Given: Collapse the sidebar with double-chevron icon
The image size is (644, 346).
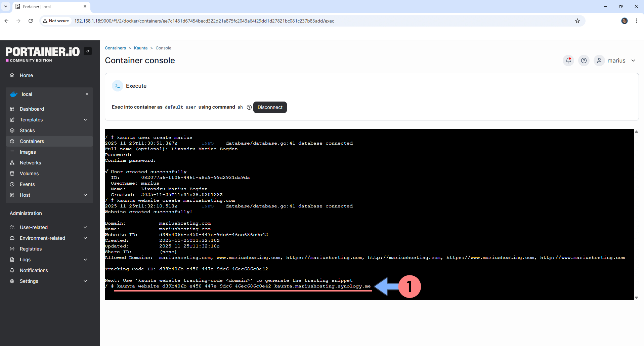Looking at the screenshot, I should tap(88, 51).
